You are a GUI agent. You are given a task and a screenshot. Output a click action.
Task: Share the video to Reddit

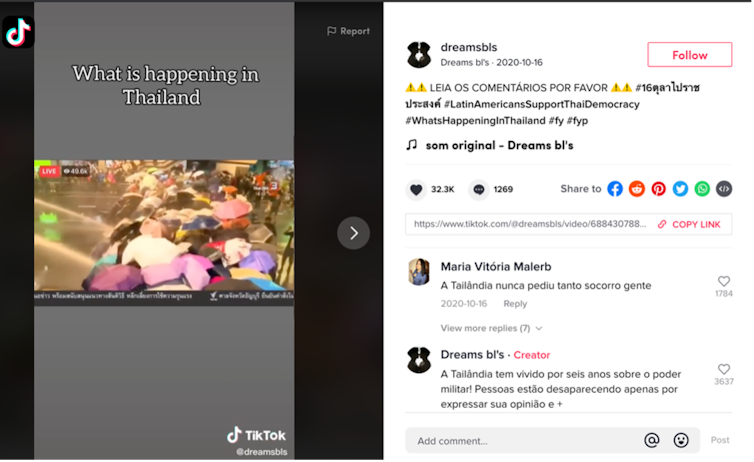coord(637,189)
